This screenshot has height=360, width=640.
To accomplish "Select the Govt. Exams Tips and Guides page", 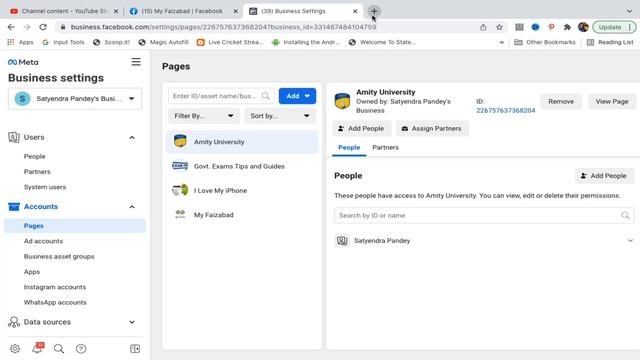I will pos(242,166).
